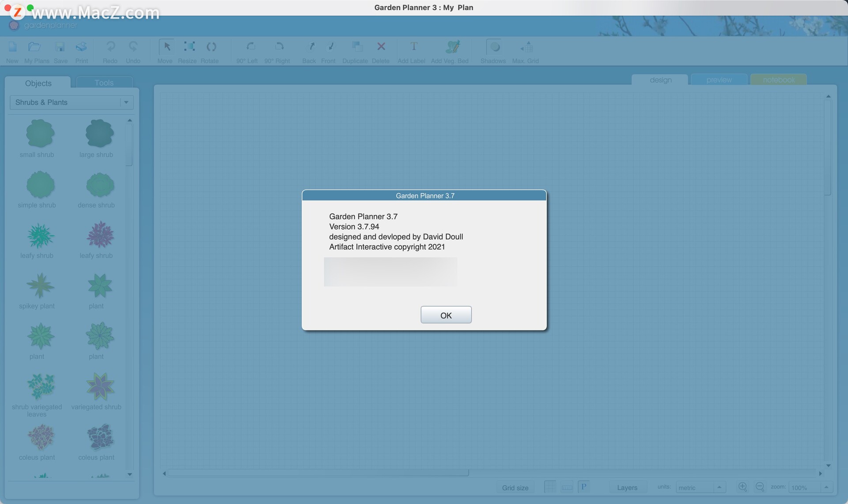
Task: Click the canvas scroll left arrow
Action: [x=164, y=474]
